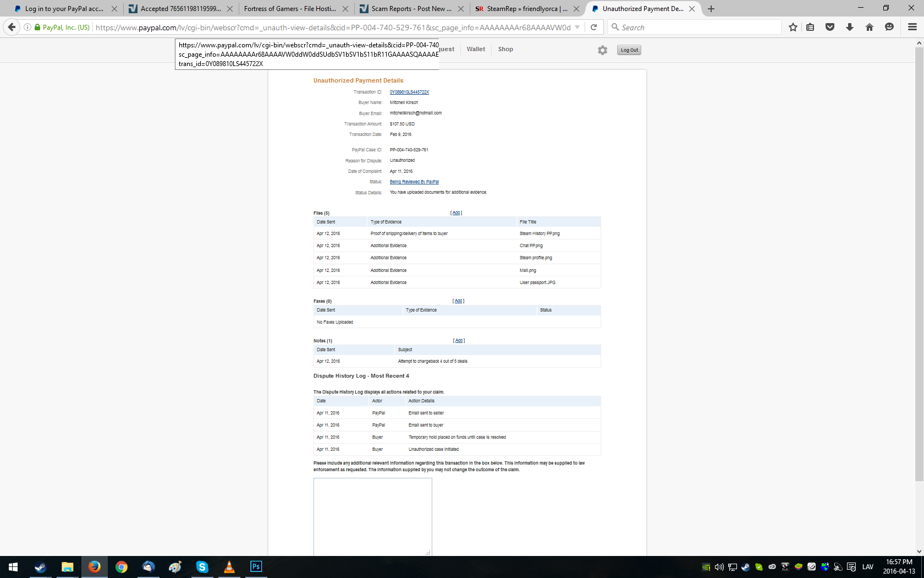
Task: Click the Firefox back arrow button
Action: [x=12, y=27]
